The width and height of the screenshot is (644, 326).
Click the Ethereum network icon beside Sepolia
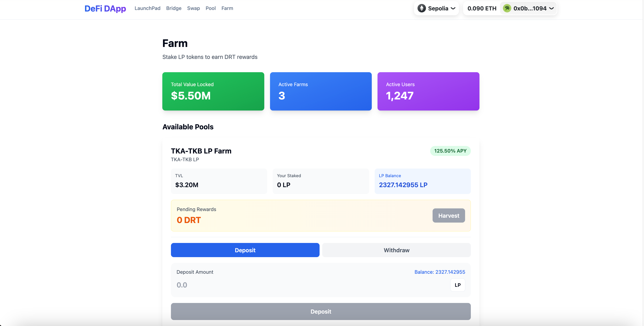click(422, 8)
